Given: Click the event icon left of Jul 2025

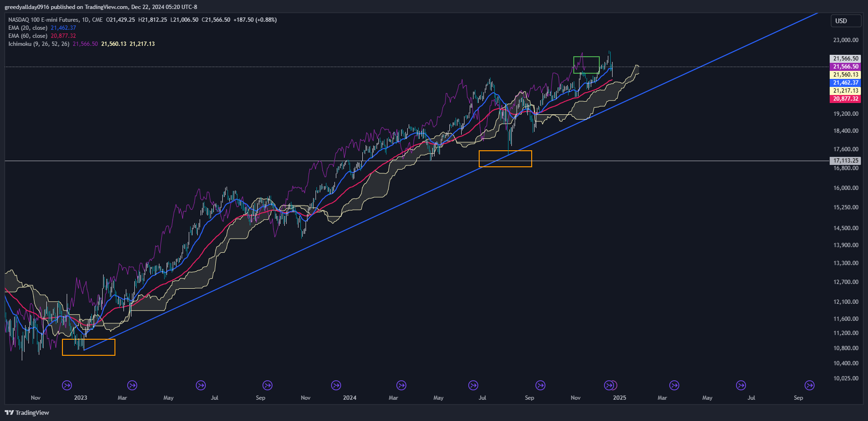Looking at the screenshot, I should pyautogui.click(x=741, y=386).
